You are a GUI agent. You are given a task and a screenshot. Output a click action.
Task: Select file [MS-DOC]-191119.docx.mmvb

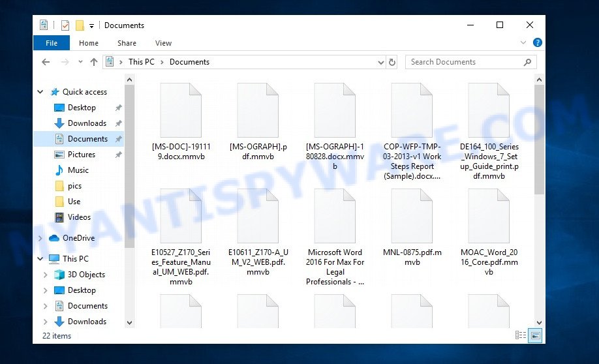pyautogui.click(x=181, y=122)
